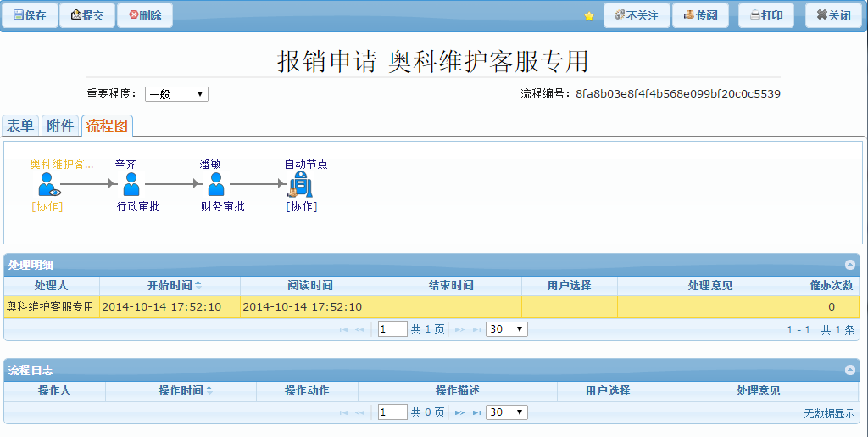Screen dimensions: 868x437
Task: Open the 重要程度 dropdown
Action: [x=176, y=94]
